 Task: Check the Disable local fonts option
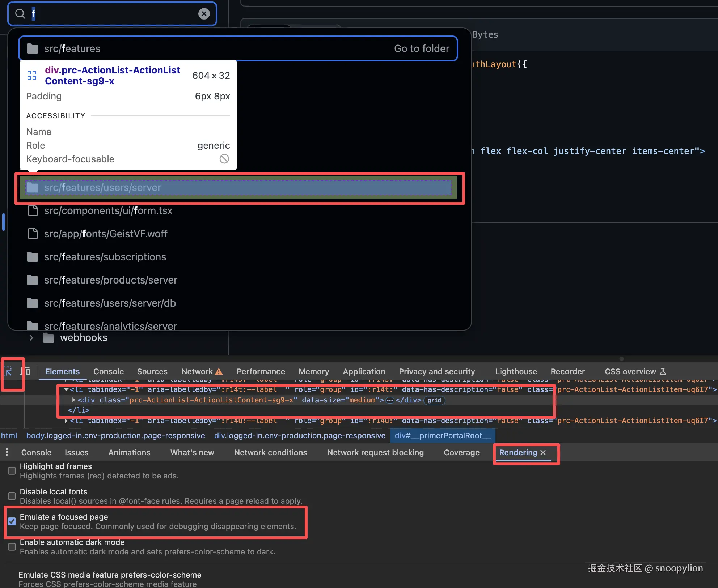(x=12, y=496)
